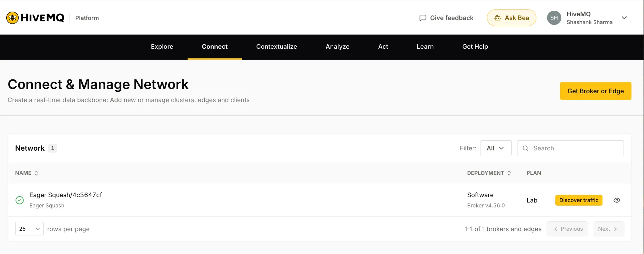Screen dimensions: 644x254
Task: Click the SH user avatar
Action: tap(554, 18)
